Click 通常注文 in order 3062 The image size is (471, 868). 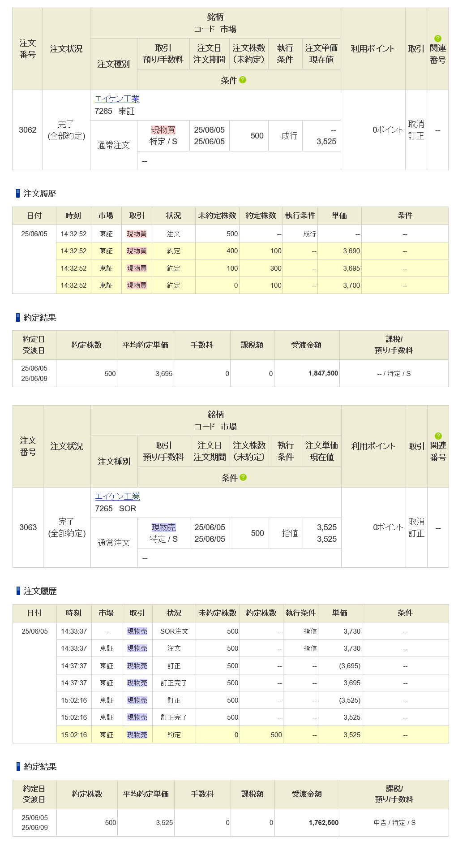[113, 145]
